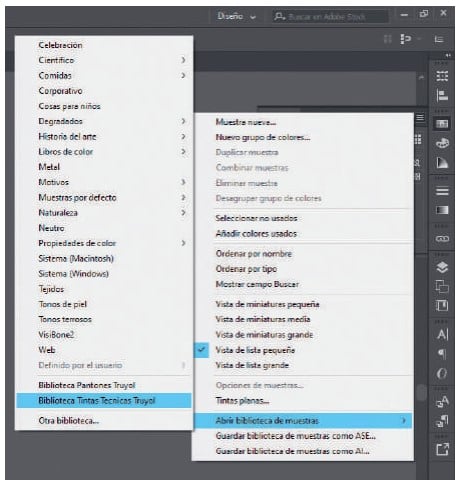Open the Asset Export panel icon
The width and height of the screenshot is (458, 483).
442,449
